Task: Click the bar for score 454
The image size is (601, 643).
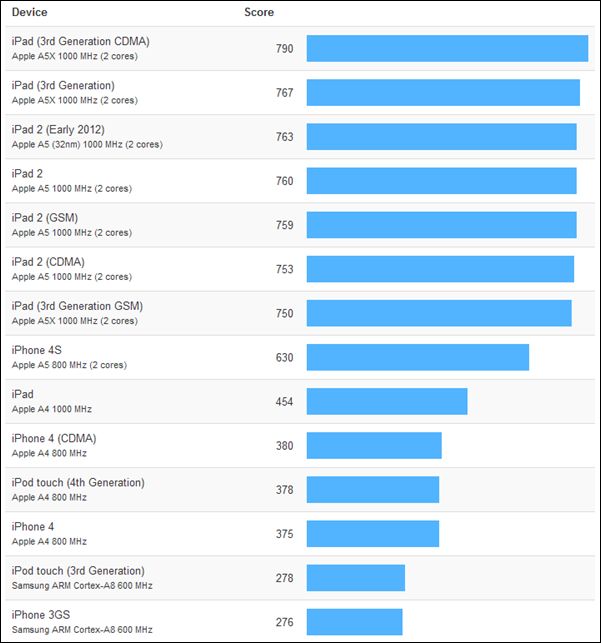Action: (x=387, y=401)
